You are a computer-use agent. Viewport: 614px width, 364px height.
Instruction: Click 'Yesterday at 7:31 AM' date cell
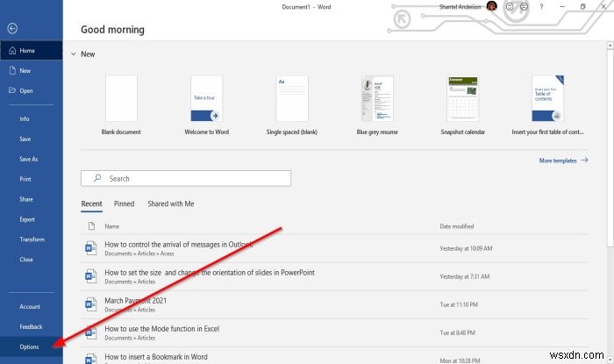[464, 276]
